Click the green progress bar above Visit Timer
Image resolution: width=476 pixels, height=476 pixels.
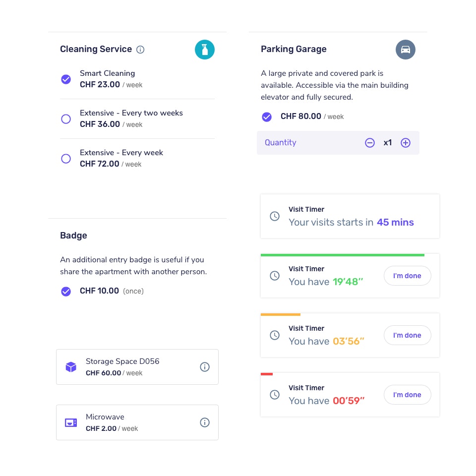coord(343,254)
